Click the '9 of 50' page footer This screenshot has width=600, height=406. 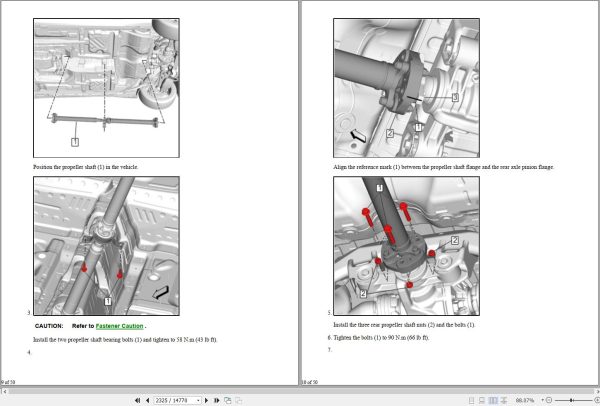click(x=8, y=382)
